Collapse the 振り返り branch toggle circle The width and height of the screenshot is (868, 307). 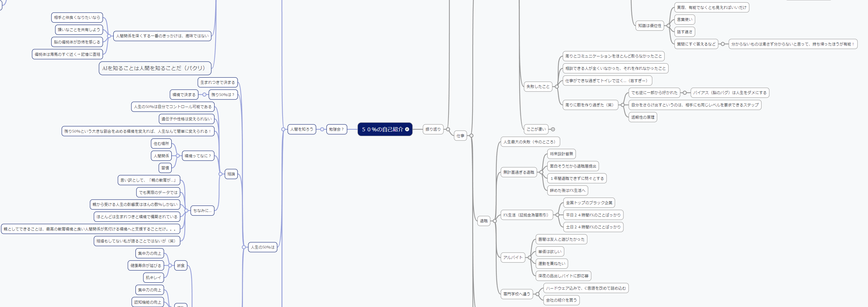(448, 129)
